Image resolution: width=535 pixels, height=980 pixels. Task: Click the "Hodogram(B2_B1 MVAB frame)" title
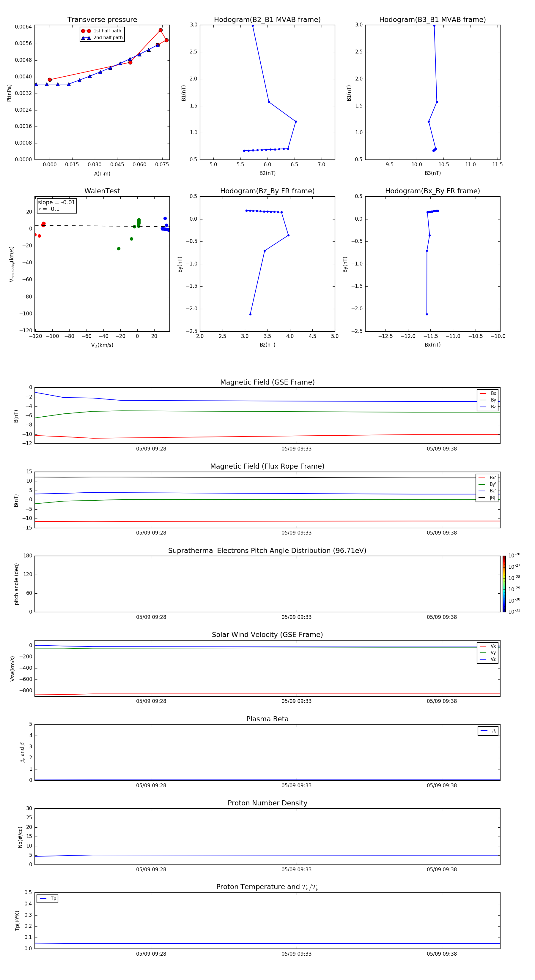point(267,20)
